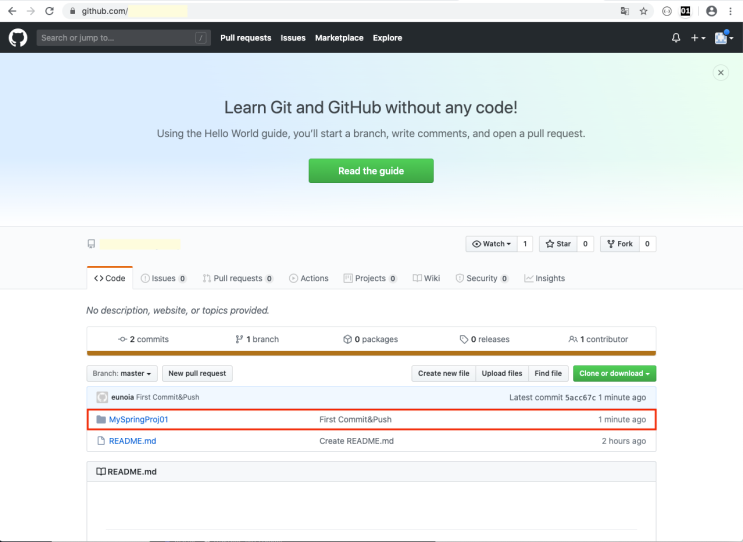This screenshot has height=542, width=743.
Task: Click the repository book icon beside name
Action: (x=91, y=244)
